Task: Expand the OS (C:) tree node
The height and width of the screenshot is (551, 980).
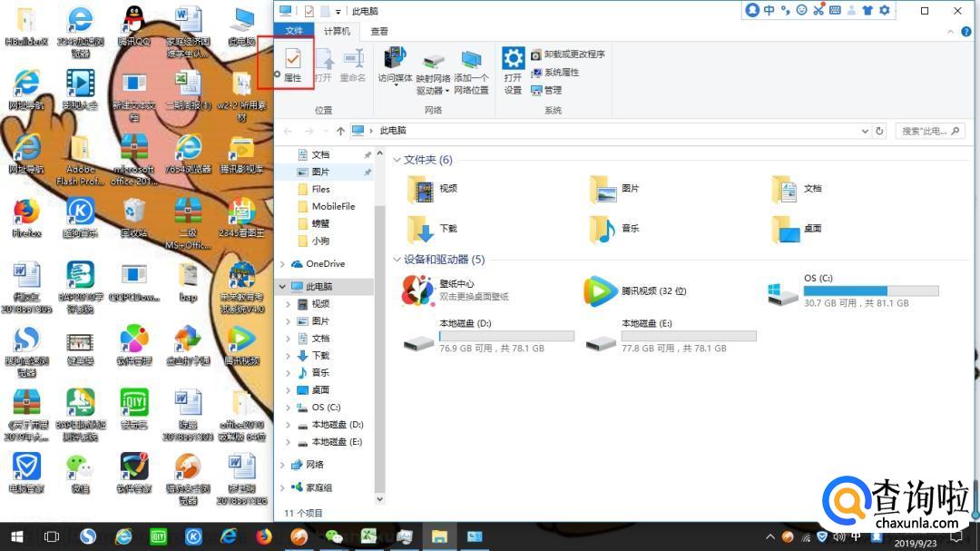Action: (x=289, y=408)
